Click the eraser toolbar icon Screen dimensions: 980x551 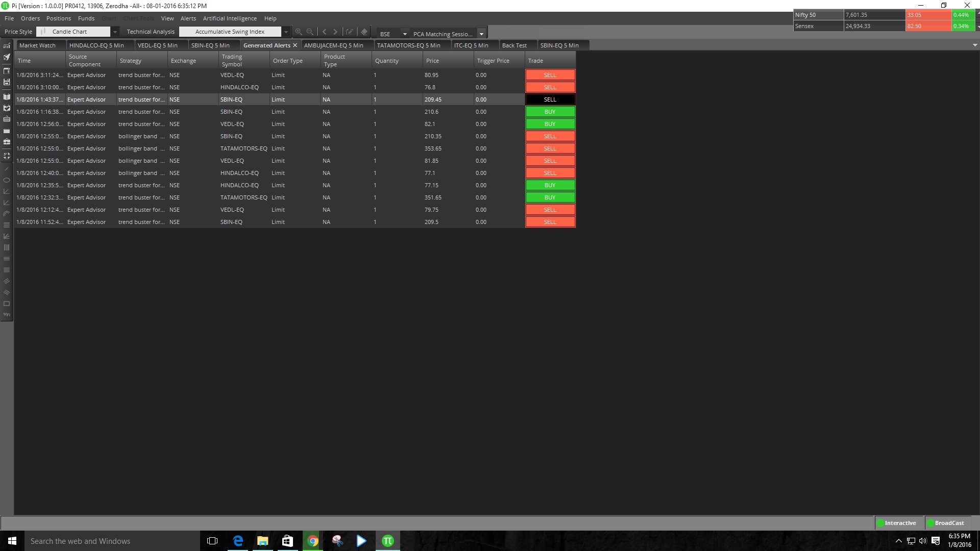click(x=364, y=32)
